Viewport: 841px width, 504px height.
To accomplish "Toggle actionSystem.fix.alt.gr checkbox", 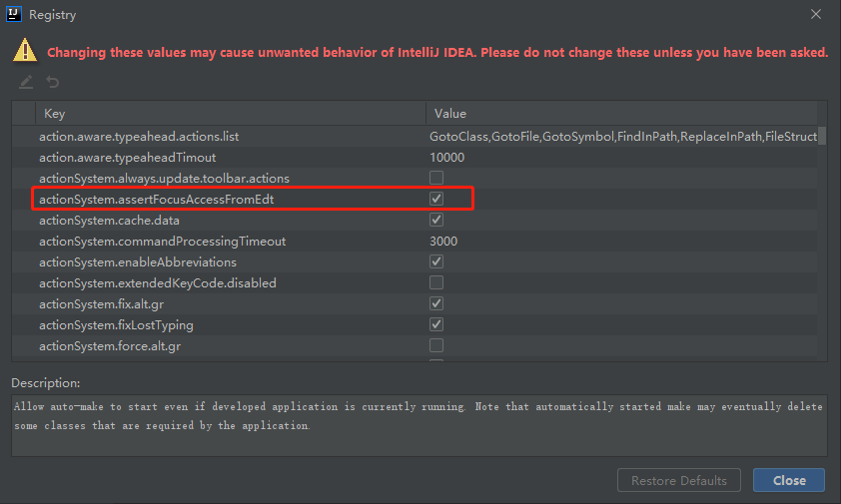I will click(x=436, y=303).
